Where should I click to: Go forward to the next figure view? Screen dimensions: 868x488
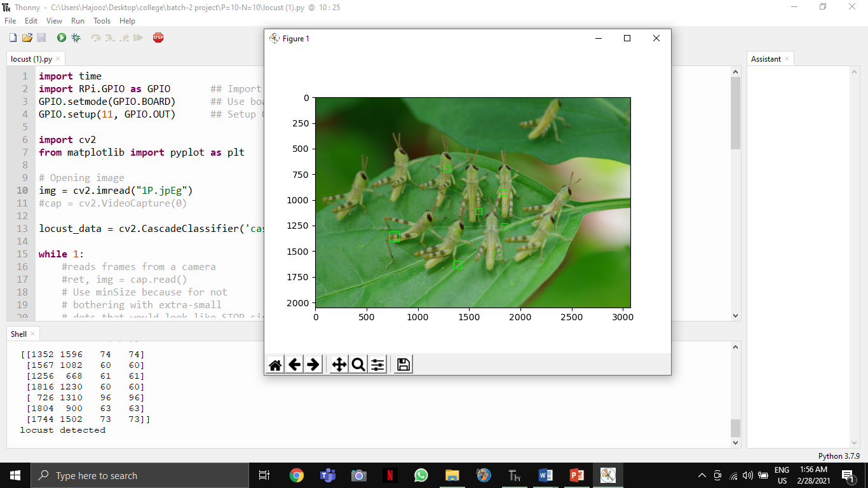pyautogui.click(x=311, y=364)
